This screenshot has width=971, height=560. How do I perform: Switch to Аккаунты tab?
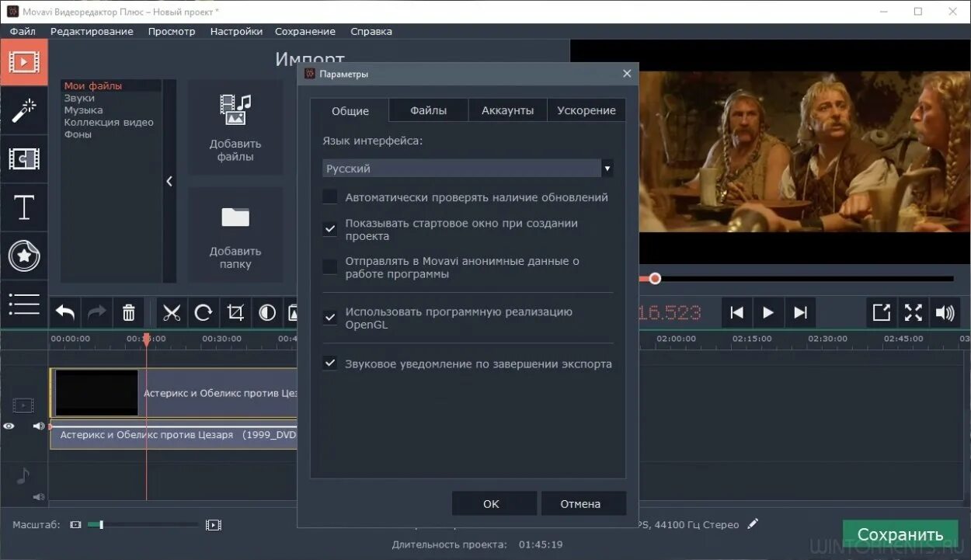[x=507, y=110]
